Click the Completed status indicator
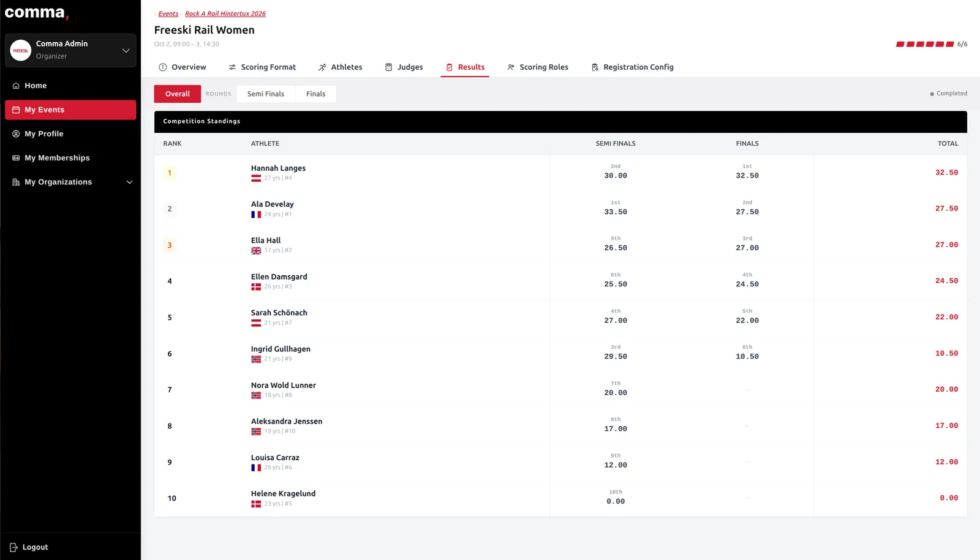Image resolution: width=980 pixels, height=560 pixels. [949, 94]
